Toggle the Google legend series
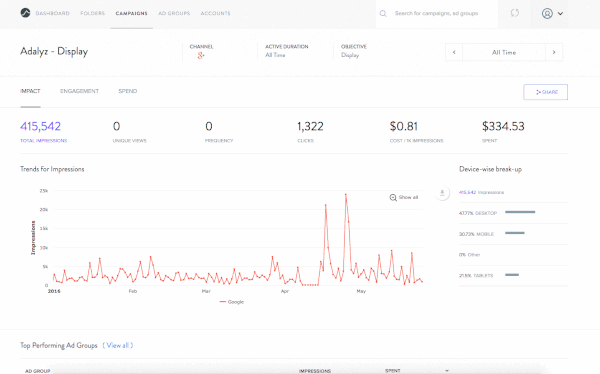600x374 pixels. [x=232, y=302]
